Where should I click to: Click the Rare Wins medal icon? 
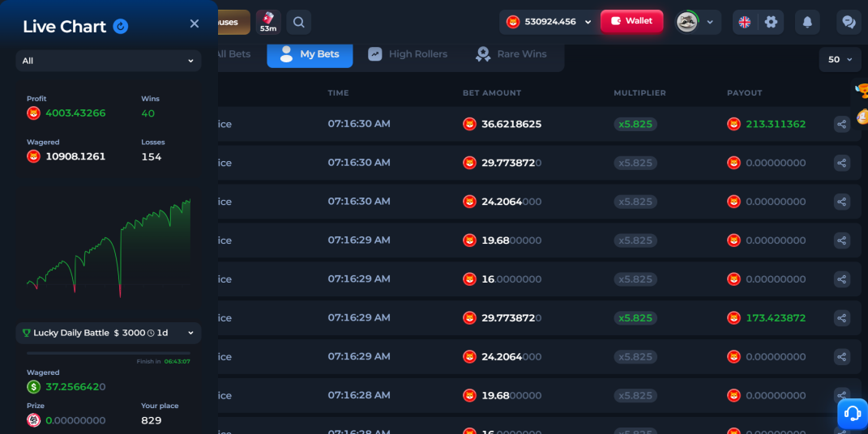click(x=483, y=54)
